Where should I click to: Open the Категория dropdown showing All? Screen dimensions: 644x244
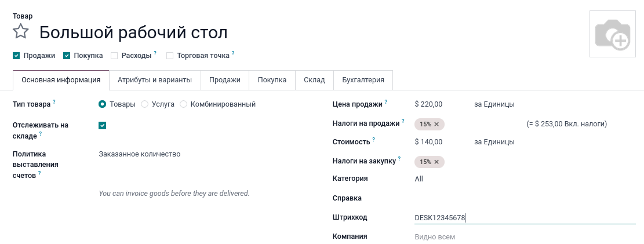pos(522,179)
